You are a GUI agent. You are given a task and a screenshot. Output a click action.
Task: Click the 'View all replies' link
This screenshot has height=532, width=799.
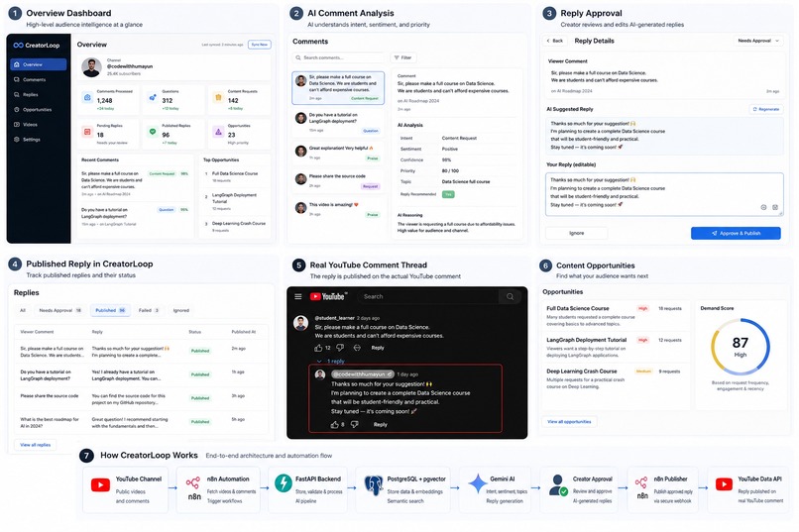tap(35, 445)
